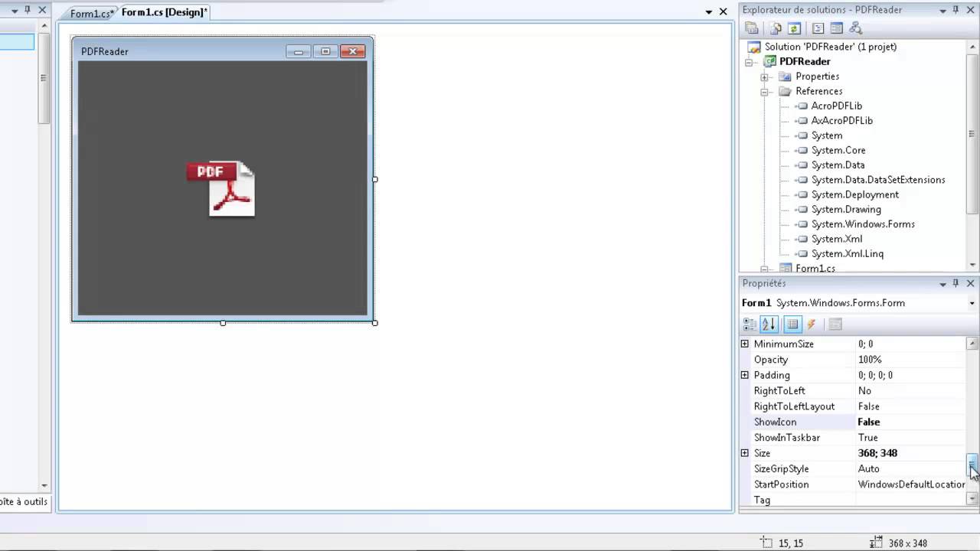Click the Solution Explorer scroll down arrow

(x=972, y=265)
